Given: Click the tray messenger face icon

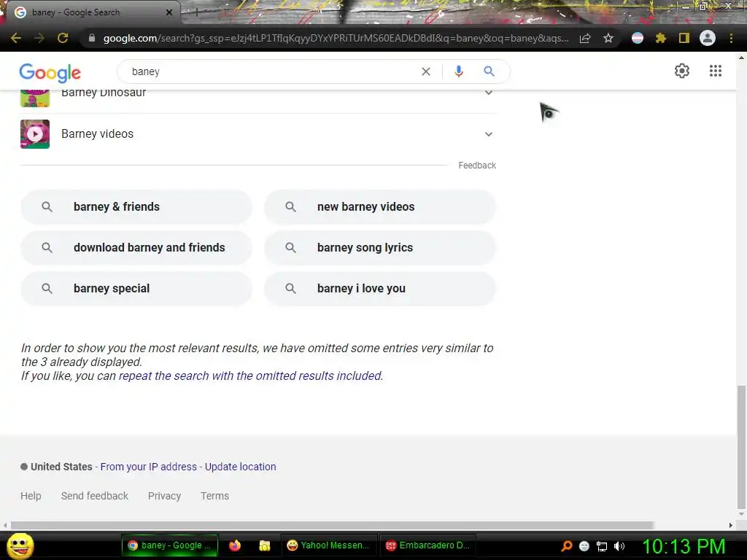Looking at the screenshot, I should click(x=584, y=546).
